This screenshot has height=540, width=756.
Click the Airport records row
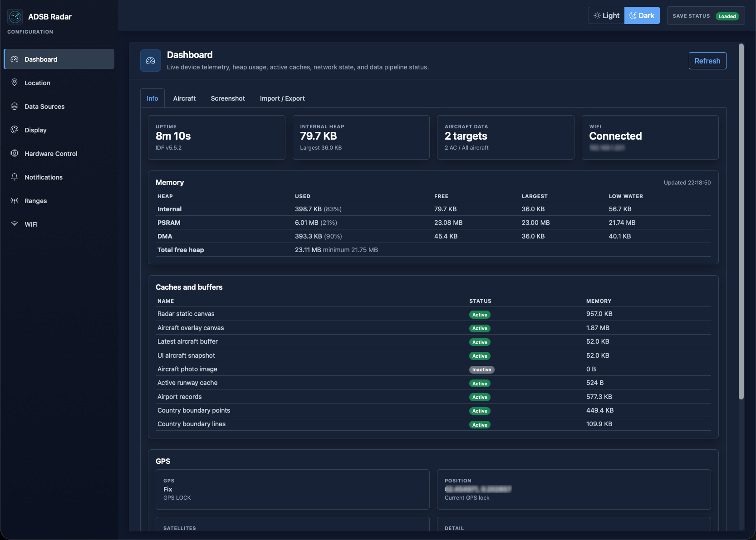[433, 397]
